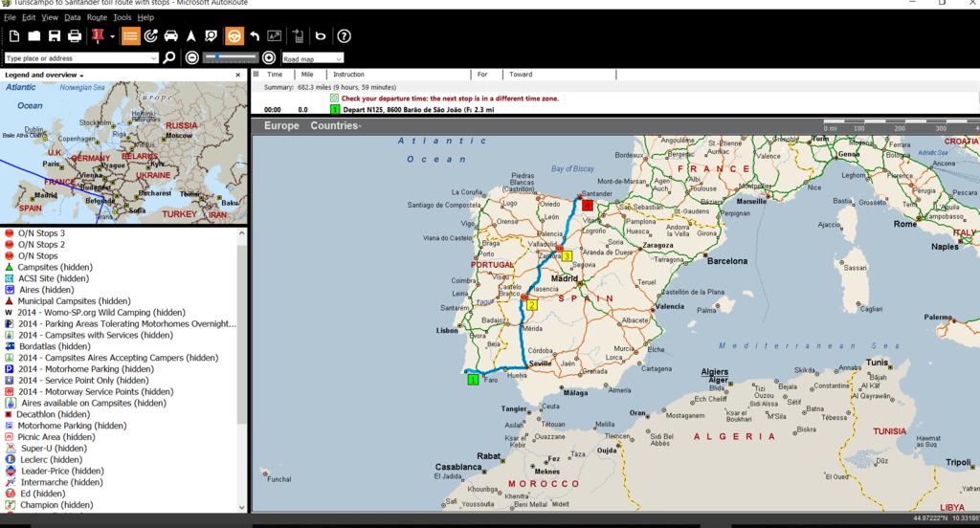The image size is (980, 528).
Task: Click the Europe link above the map
Action: coord(281,125)
